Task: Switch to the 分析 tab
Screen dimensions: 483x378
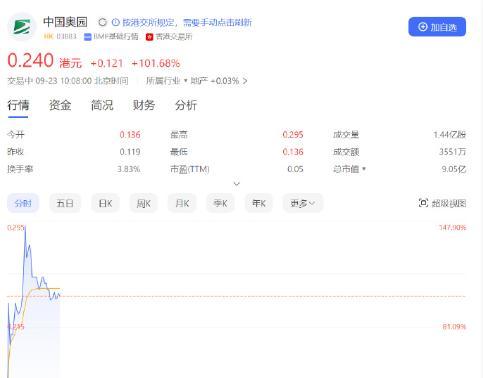Action: (x=186, y=105)
